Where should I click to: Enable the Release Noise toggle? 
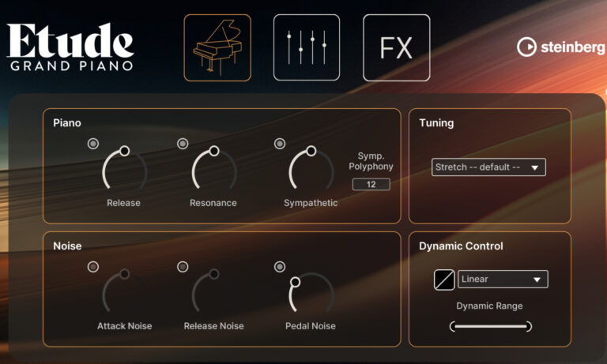tap(183, 267)
